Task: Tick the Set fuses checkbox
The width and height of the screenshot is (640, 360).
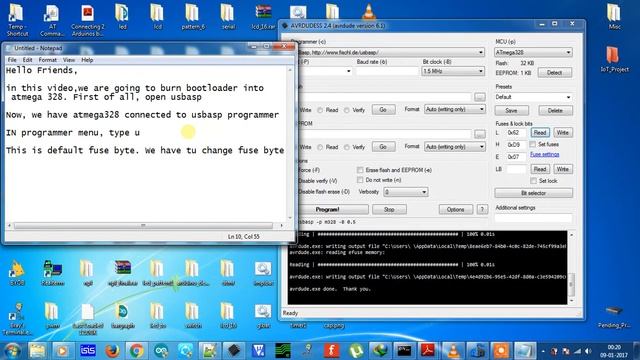Action: (533, 144)
